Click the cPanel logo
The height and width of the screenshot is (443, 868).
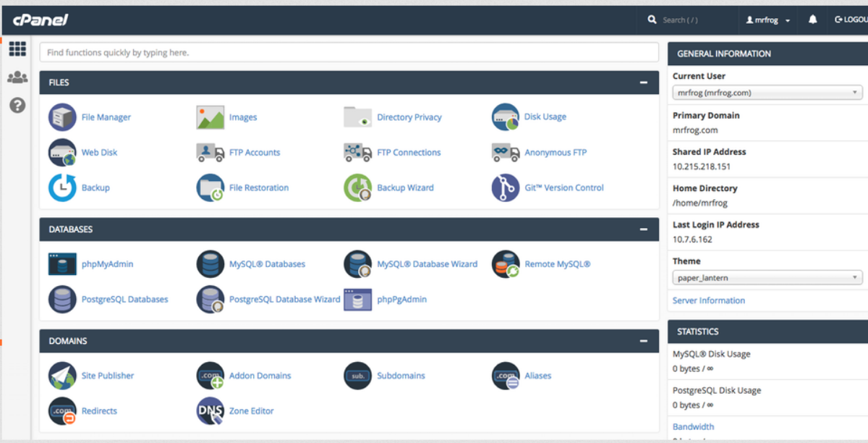pyautogui.click(x=41, y=20)
